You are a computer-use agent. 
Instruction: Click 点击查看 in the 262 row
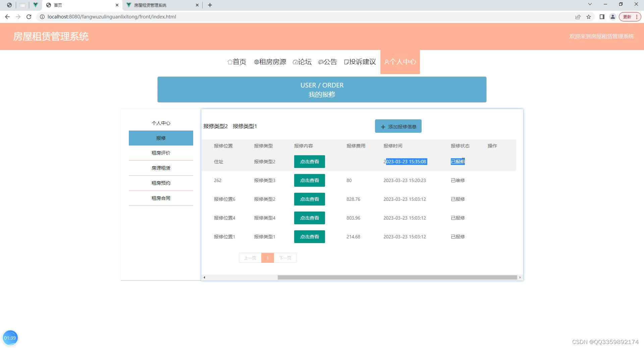coord(310,180)
